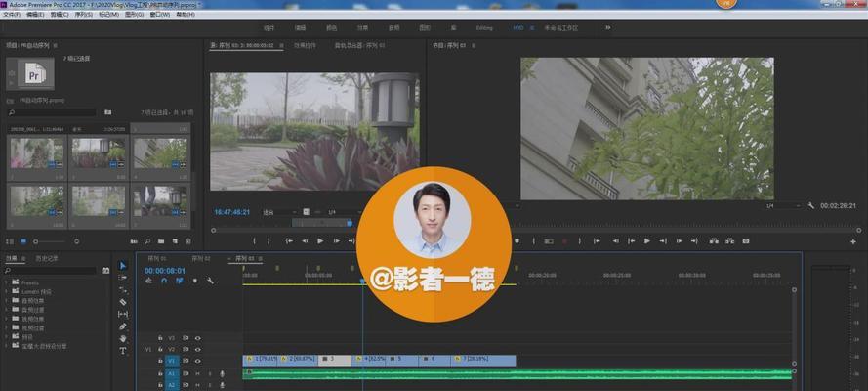This screenshot has width=868, height=391.
Task: Click the Lift icon in Program monitor
Action: click(714, 240)
